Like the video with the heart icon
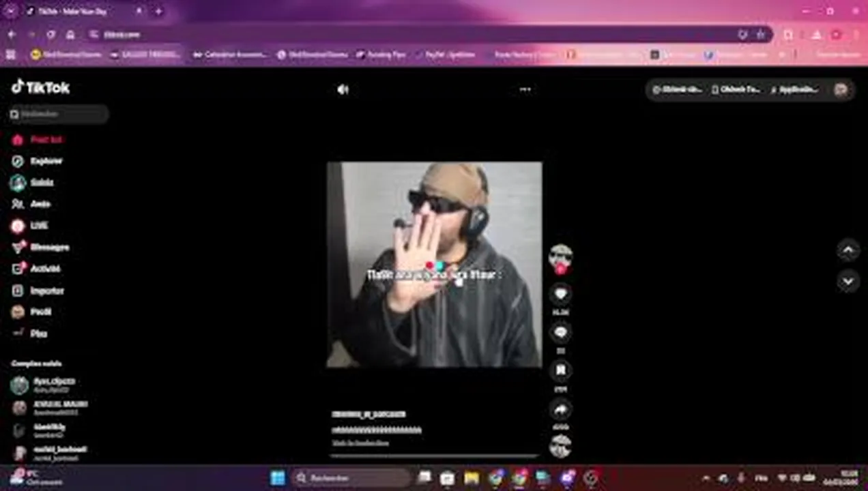Image resolution: width=868 pixels, height=491 pixels. [x=560, y=294]
